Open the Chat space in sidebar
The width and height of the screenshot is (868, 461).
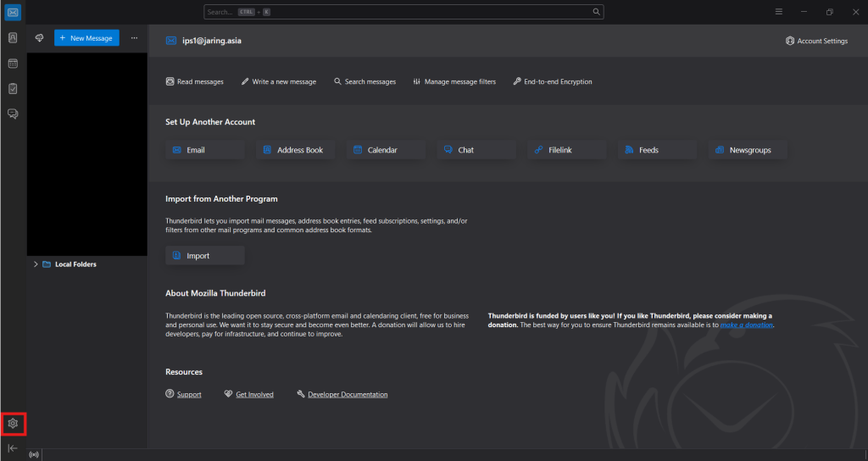click(x=13, y=114)
